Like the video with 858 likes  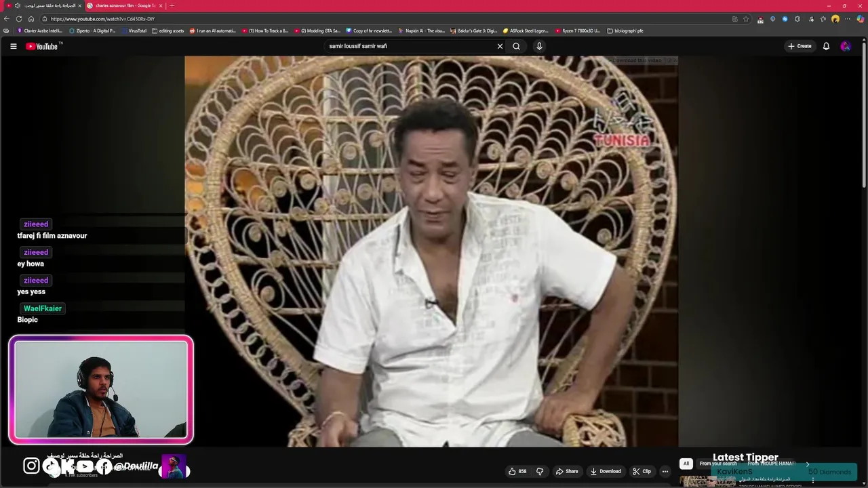click(x=517, y=471)
